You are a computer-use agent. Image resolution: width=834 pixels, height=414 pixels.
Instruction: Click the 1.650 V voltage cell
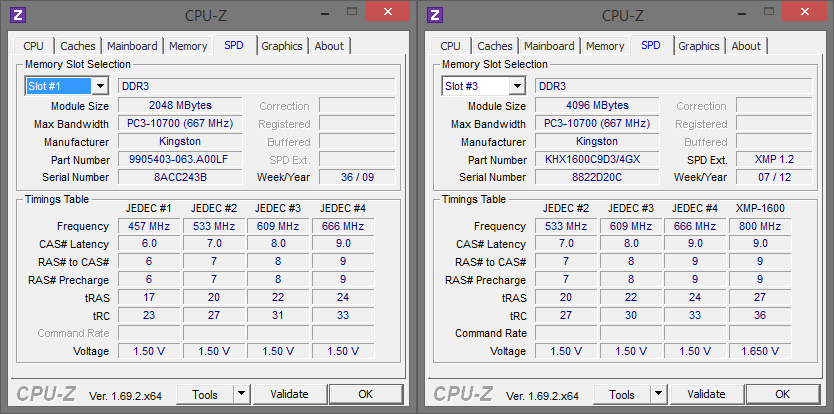click(x=760, y=351)
